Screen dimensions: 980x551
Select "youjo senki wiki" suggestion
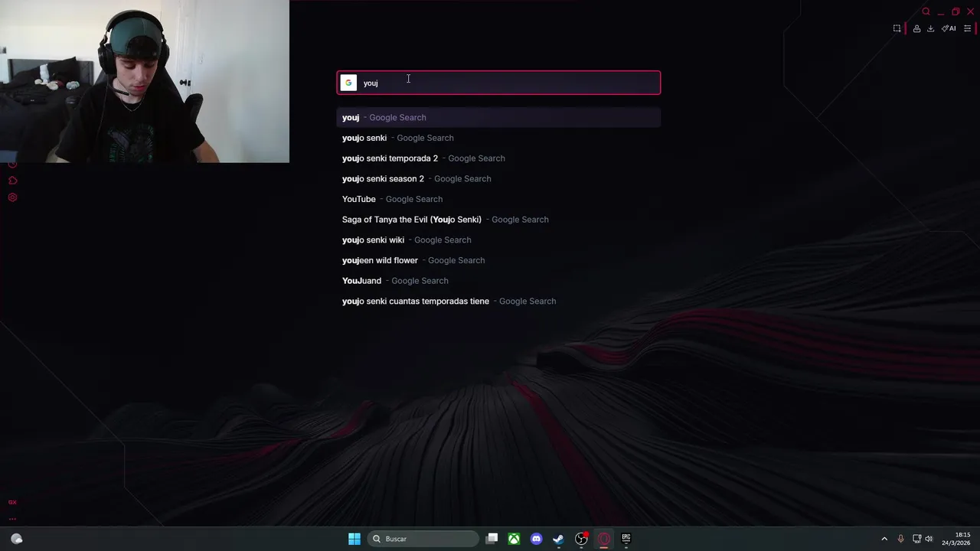[498, 240]
